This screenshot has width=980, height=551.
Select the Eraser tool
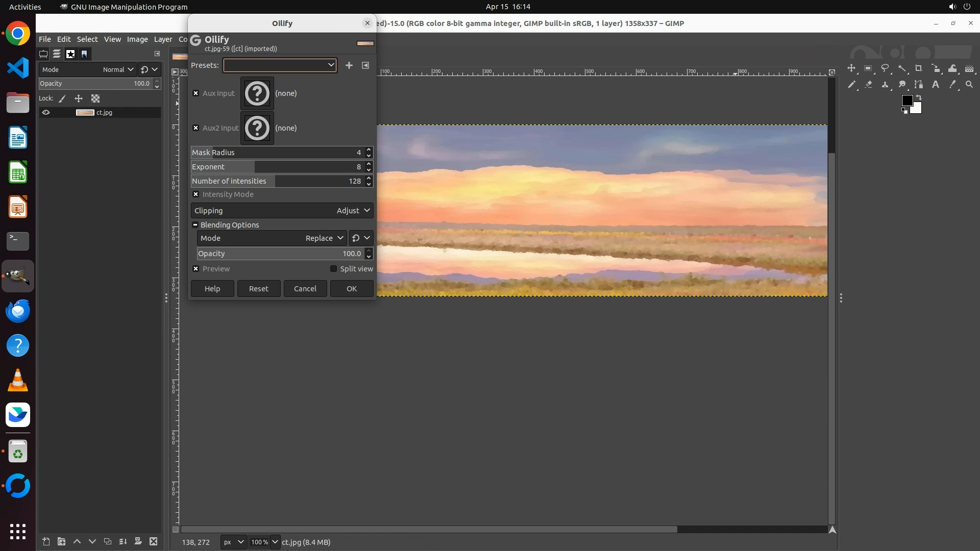click(868, 85)
